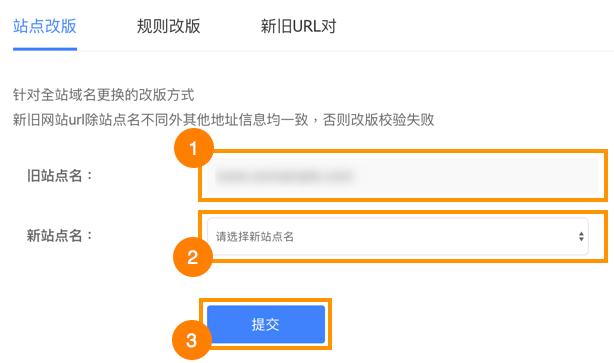Click the orange number 2 badge
Image resolution: width=614 pixels, height=363 pixels.
click(x=193, y=257)
